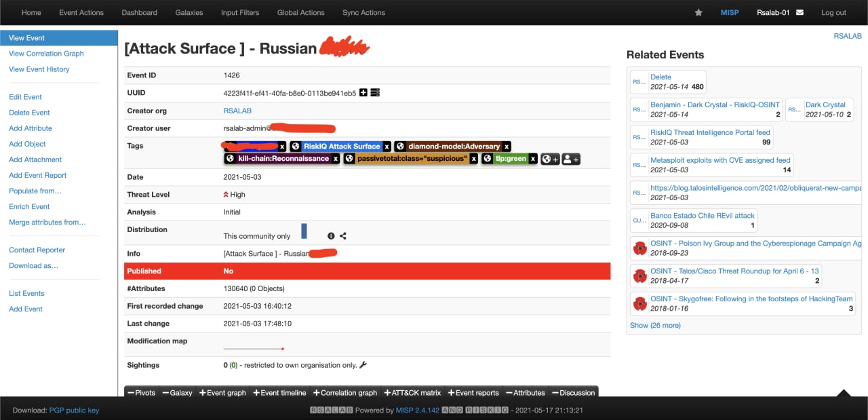The image size is (868, 420).
Task: Open the MISP 2.4.142 footer link
Action: coord(418,411)
